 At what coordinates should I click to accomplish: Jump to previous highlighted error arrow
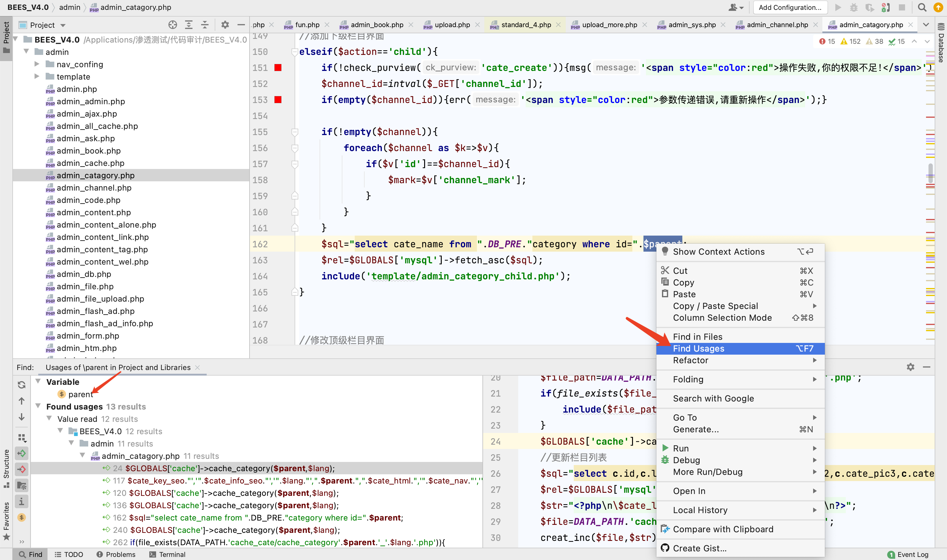point(914,42)
